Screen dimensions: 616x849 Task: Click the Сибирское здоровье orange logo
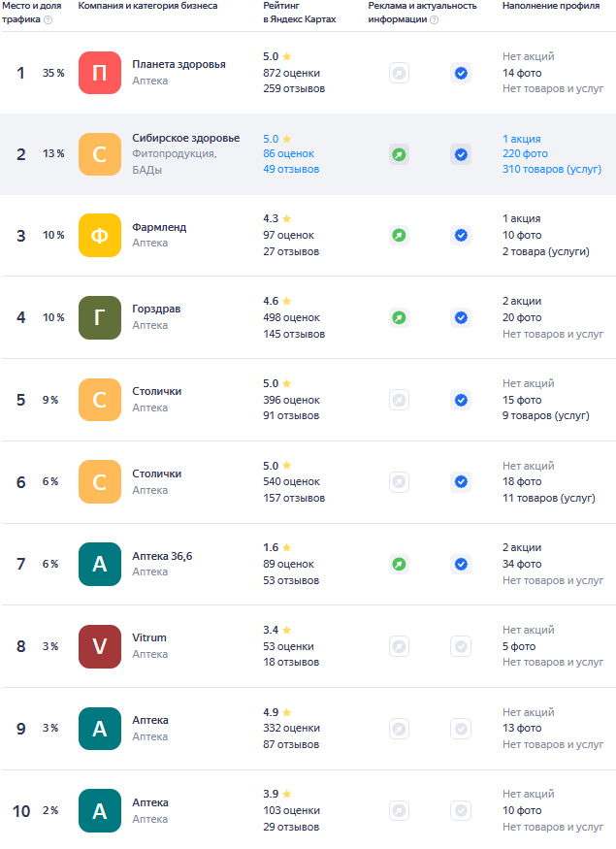(100, 154)
